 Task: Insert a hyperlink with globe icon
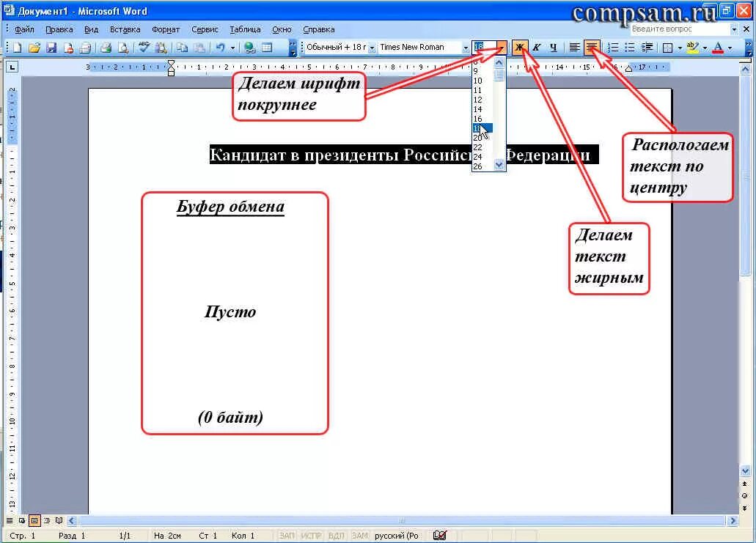pyautogui.click(x=249, y=47)
